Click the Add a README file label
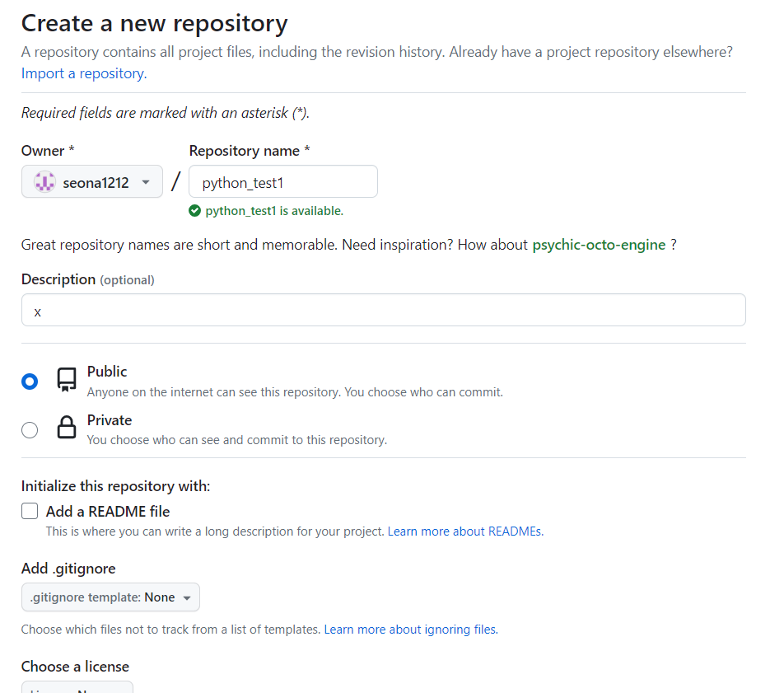The height and width of the screenshot is (693, 784). pos(108,512)
